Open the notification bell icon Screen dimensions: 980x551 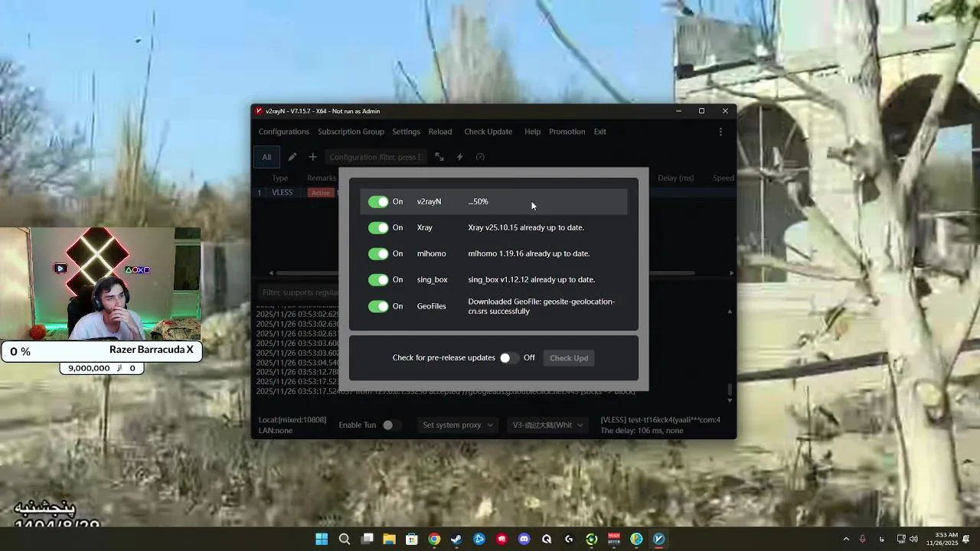[x=967, y=540]
